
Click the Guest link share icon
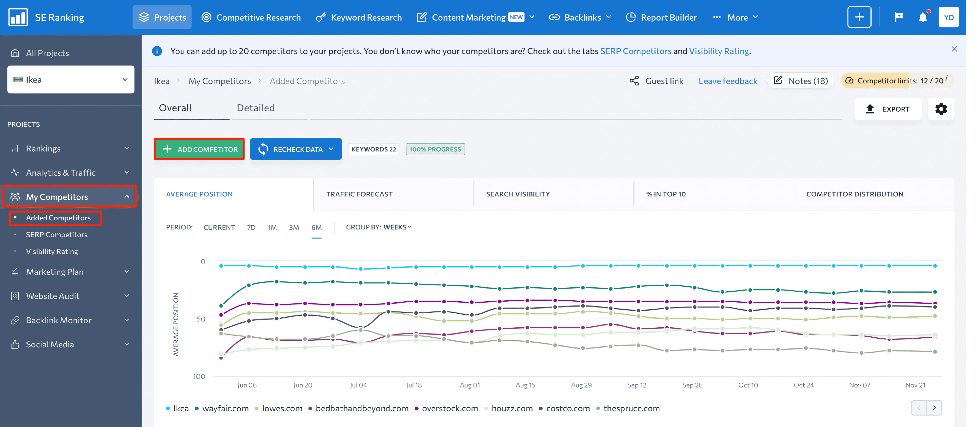634,81
